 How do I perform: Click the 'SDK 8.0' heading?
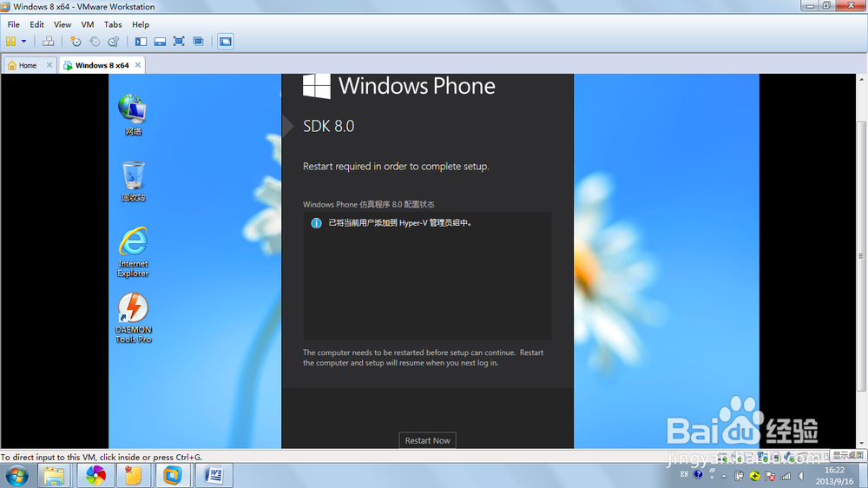(328, 126)
